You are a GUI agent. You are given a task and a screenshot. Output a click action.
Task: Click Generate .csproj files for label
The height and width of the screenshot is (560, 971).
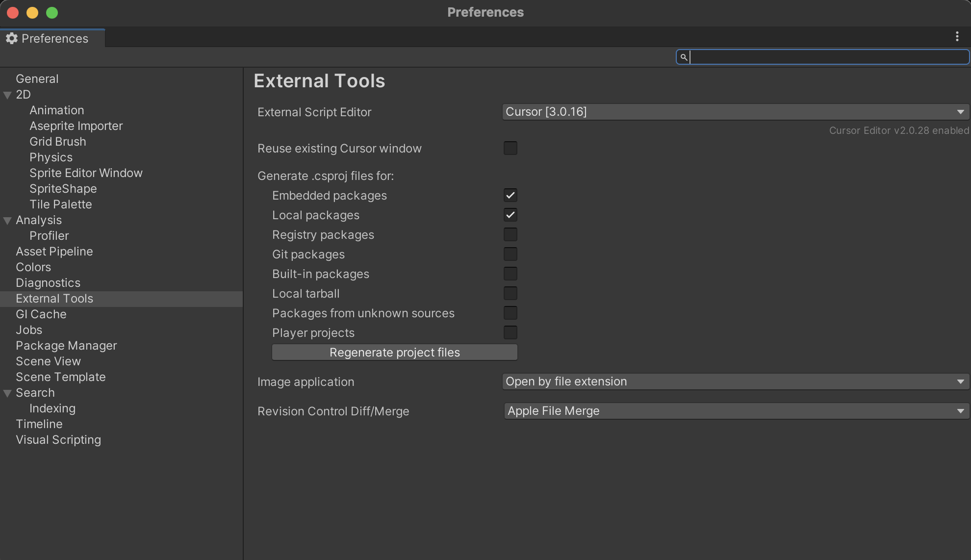(326, 176)
